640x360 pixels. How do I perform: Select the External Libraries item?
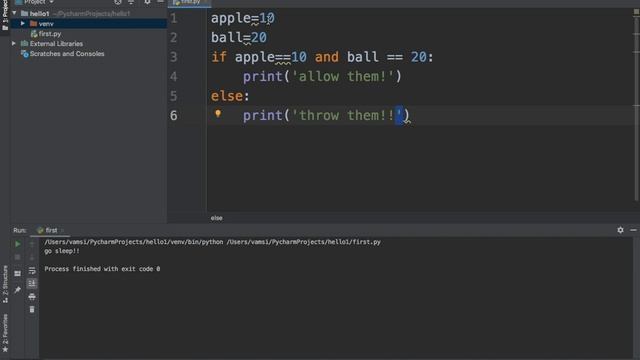tap(52, 44)
